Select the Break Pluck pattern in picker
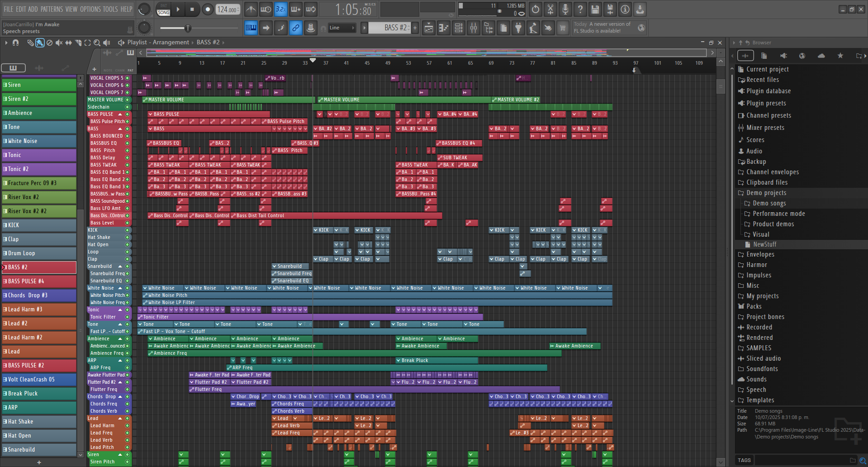This screenshot has height=467, width=868. point(39,393)
